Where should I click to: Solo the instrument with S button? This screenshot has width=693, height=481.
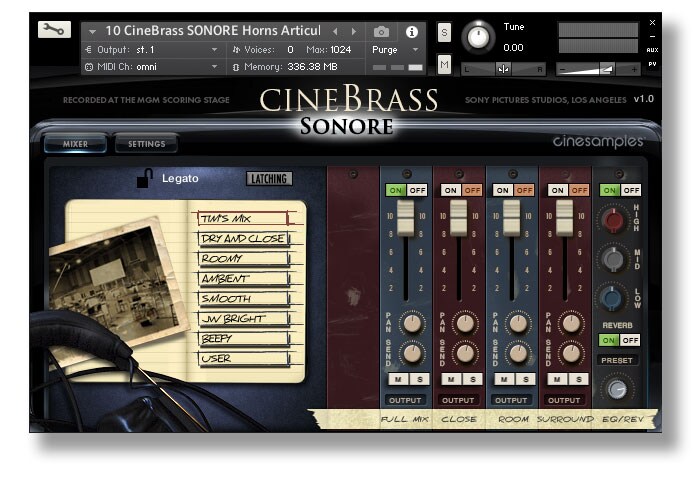(444, 33)
